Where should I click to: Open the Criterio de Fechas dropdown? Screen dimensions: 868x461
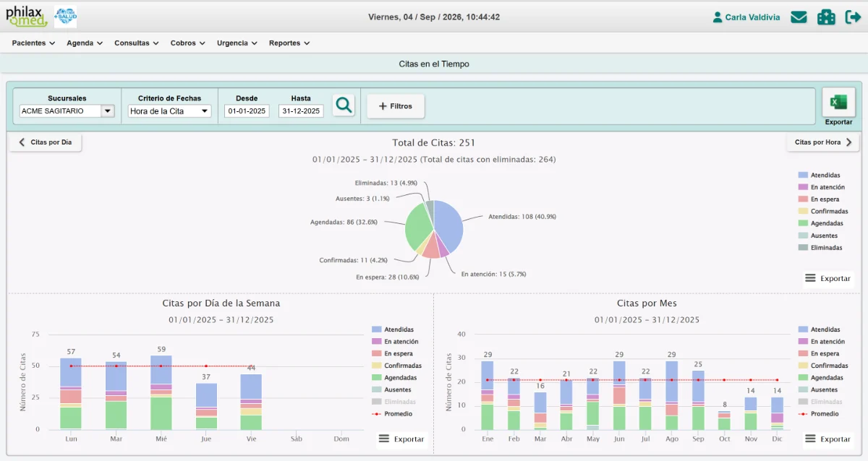169,111
